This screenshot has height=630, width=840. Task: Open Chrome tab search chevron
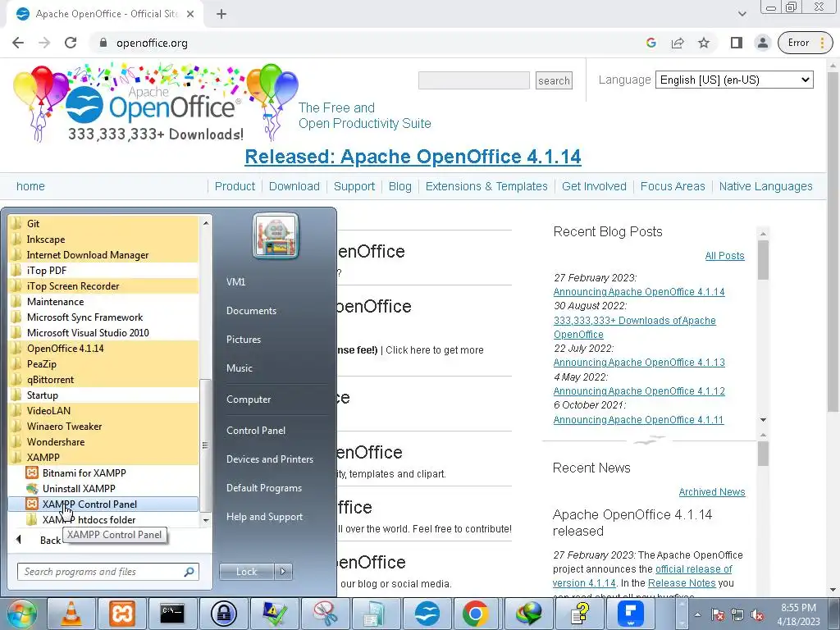(x=742, y=14)
